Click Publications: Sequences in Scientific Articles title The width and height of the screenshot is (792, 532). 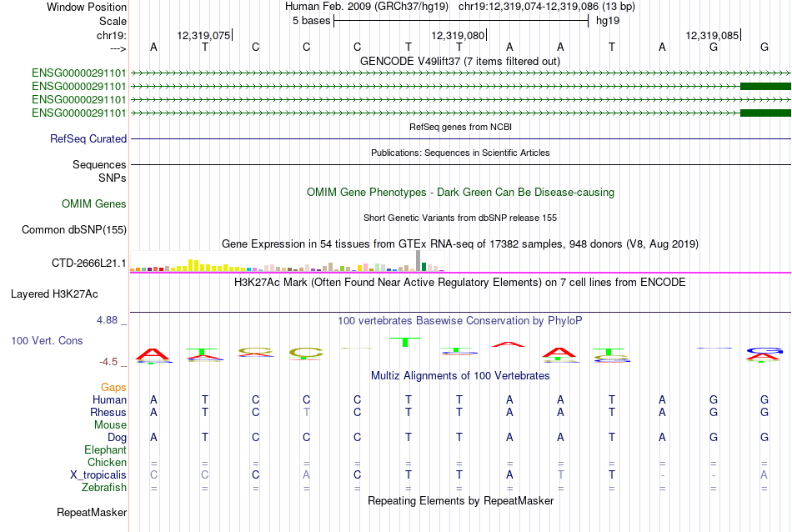[x=460, y=153]
